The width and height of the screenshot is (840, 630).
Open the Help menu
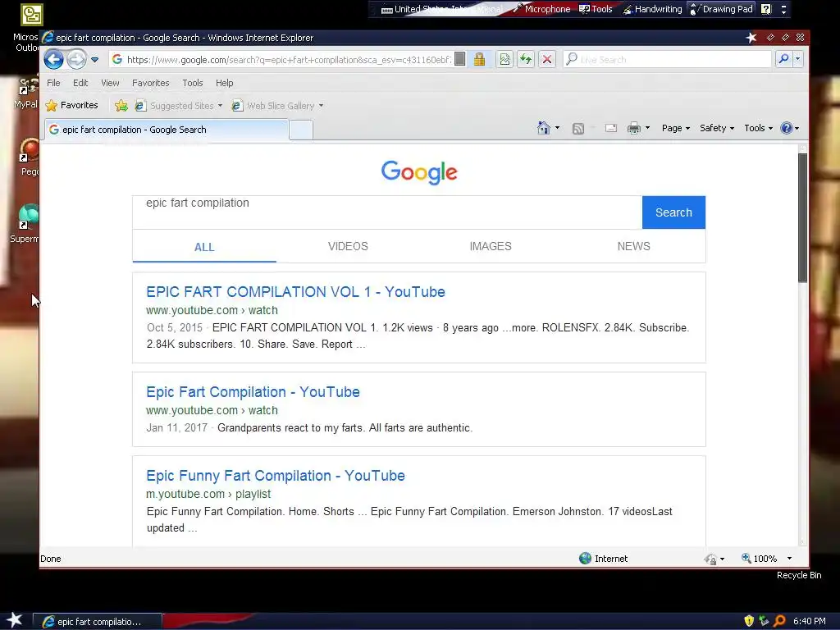pos(225,83)
